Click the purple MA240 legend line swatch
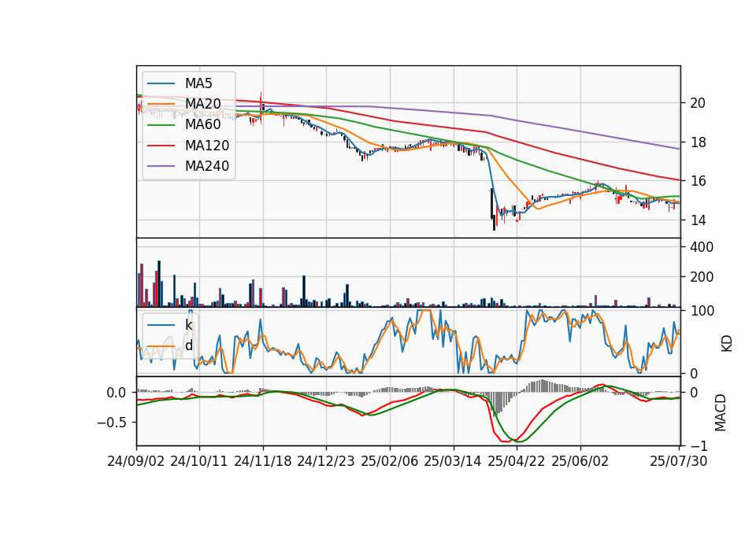 coord(161,167)
